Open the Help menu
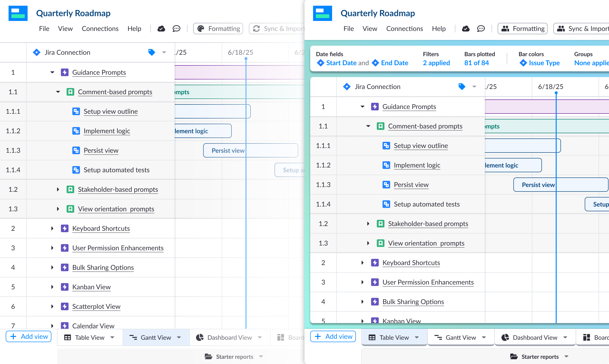The width and height of the screenshot is (609, 364). [x=134, y=29]
